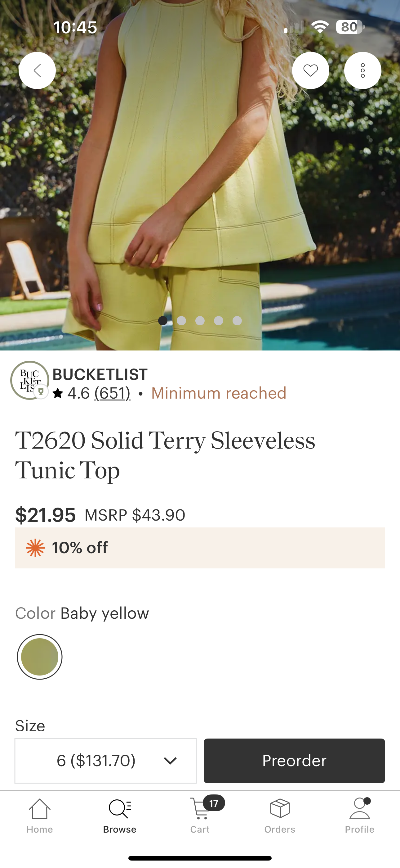The height and width of the screenshot is (868, 400).
Task: Select the Baby yellow color swatch
Action: click(x=40, y=657)
